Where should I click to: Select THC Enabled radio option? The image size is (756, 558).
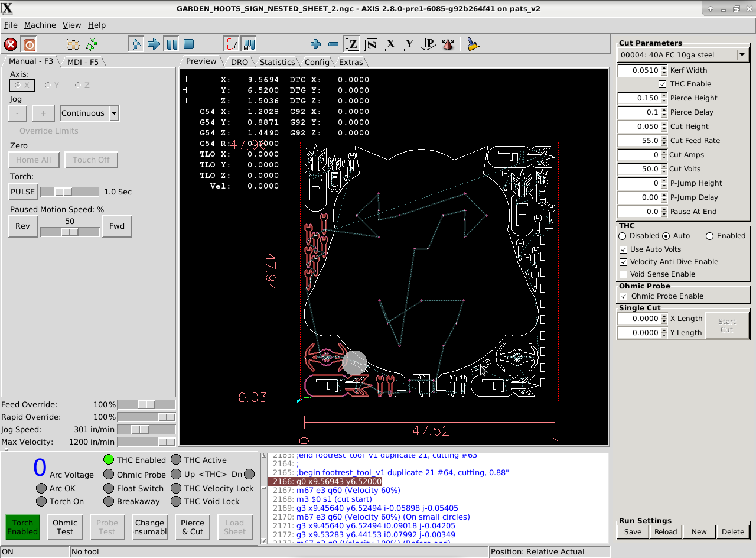tap(710, 236)
